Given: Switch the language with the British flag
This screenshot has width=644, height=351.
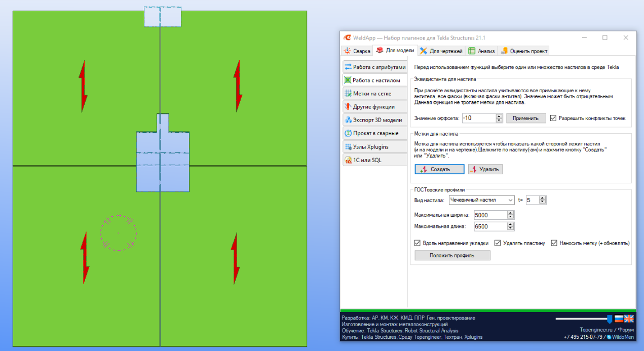Looking at the screenshot, I should 629,319.
